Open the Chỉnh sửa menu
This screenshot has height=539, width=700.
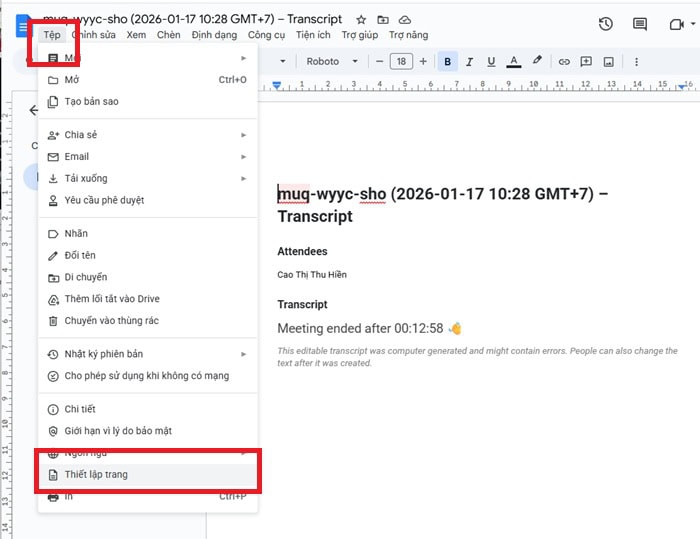click(x=94, y=35)
